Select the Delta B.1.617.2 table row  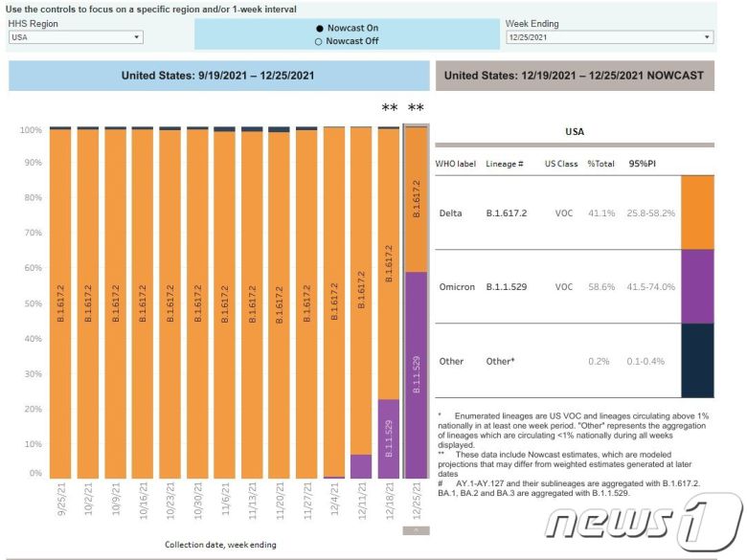[555, 213]
